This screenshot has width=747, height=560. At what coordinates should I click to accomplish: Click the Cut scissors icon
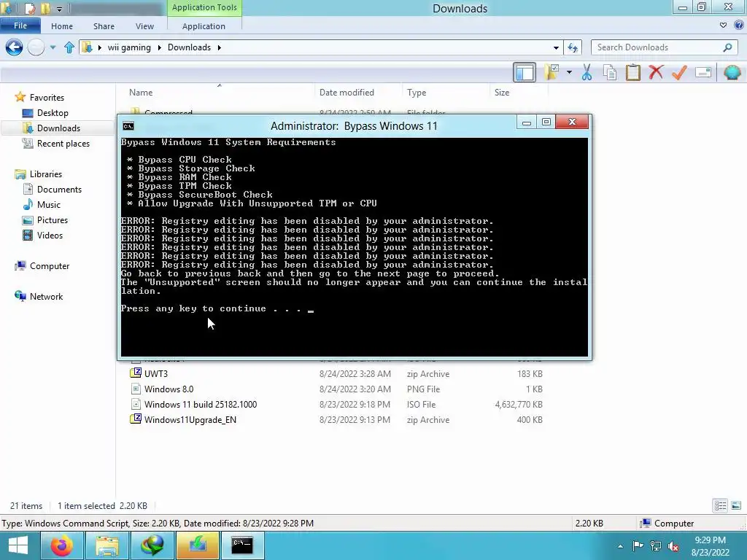587,72
